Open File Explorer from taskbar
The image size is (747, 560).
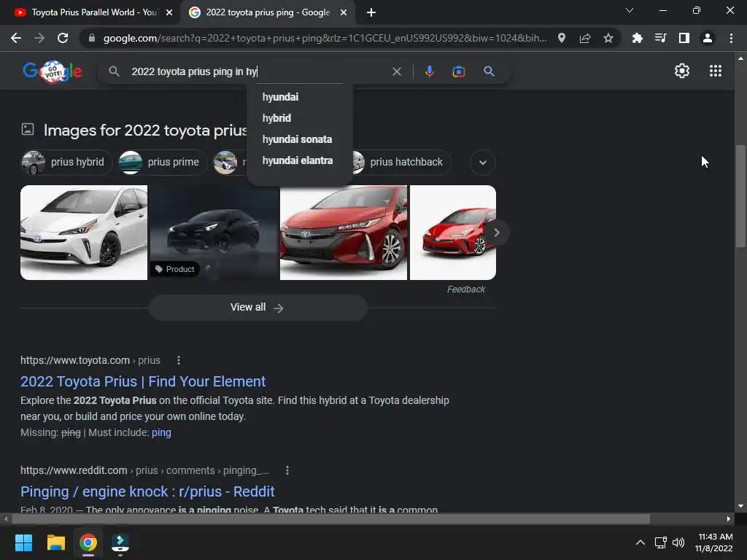click(55, 542)
